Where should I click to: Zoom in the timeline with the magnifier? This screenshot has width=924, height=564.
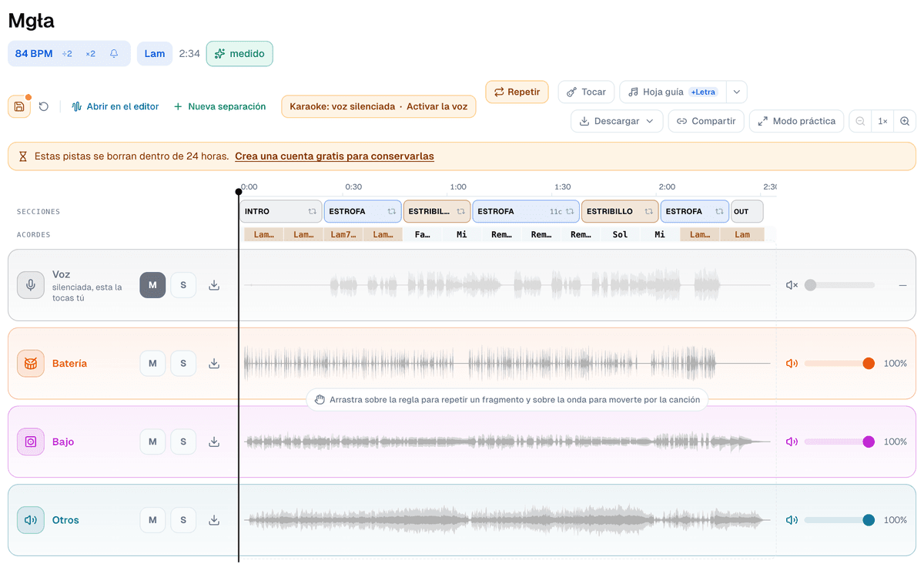point(905,121)
